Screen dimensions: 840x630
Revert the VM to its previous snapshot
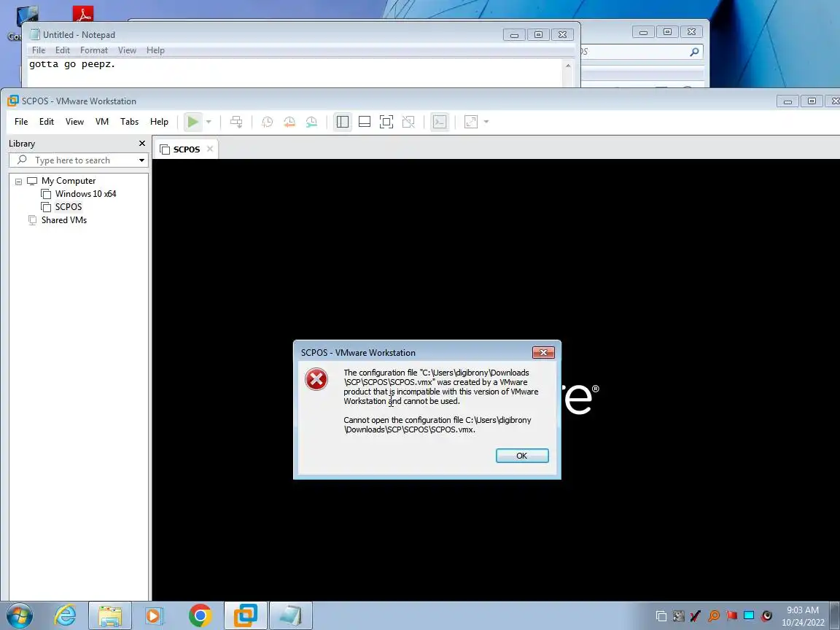289,122
